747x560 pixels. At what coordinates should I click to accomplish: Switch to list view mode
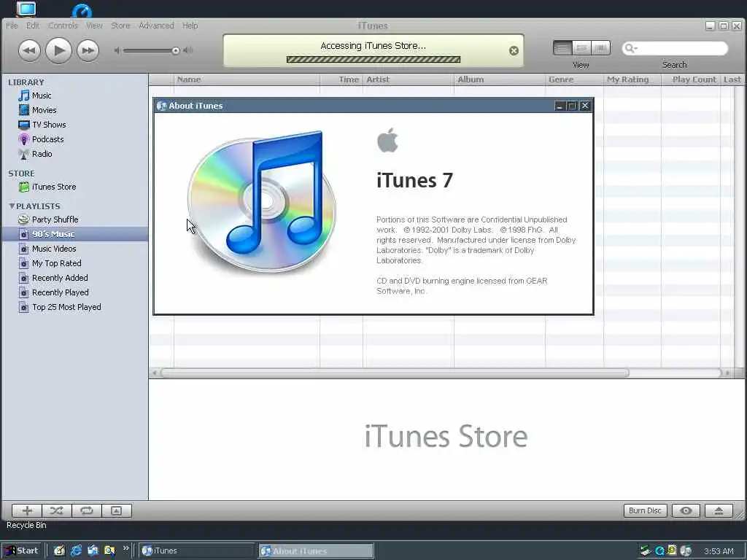click(562, 47)
